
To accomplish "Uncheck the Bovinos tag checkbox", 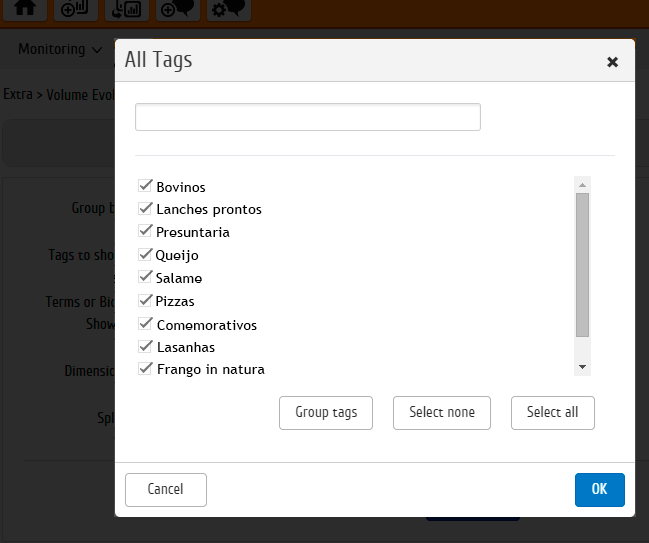I will pos(145,186).
